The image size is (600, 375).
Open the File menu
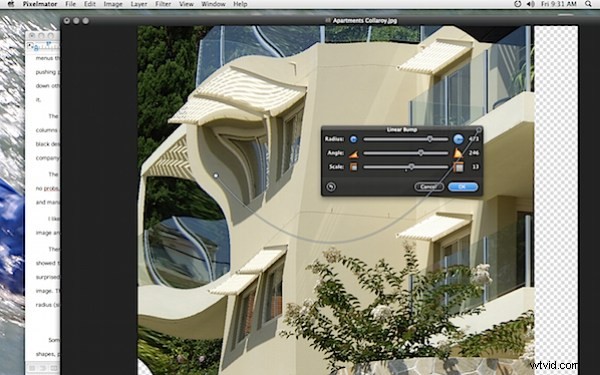(70, 4)
